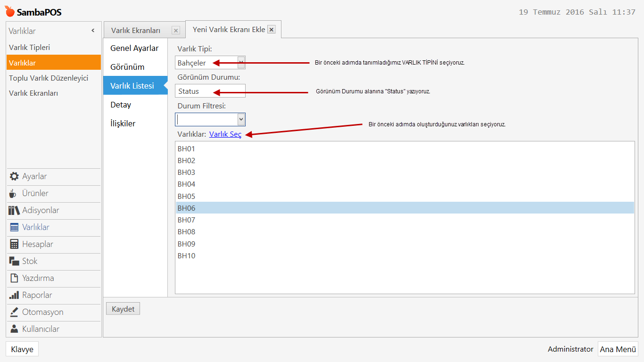Open the Ayarlar gear icon

tap(14, 176)
